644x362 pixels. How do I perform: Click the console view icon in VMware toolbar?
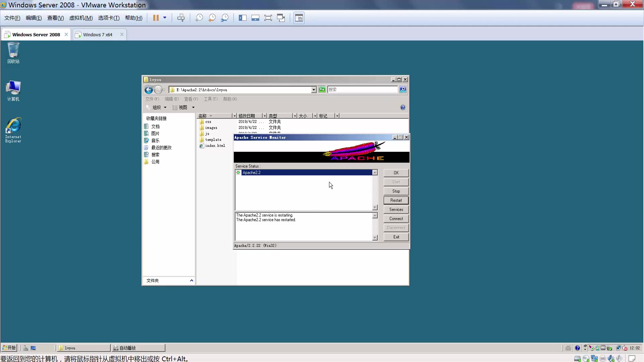[299, 18]
